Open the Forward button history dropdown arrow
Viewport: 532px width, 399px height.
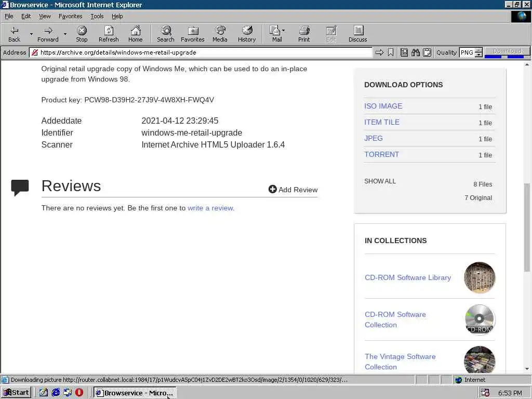pyautogui.click(x=65, y=34)
